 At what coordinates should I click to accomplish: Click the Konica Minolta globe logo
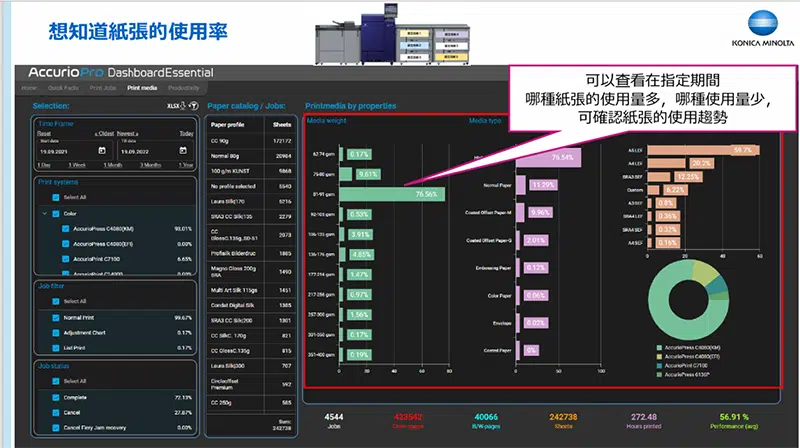pos(762,23)
